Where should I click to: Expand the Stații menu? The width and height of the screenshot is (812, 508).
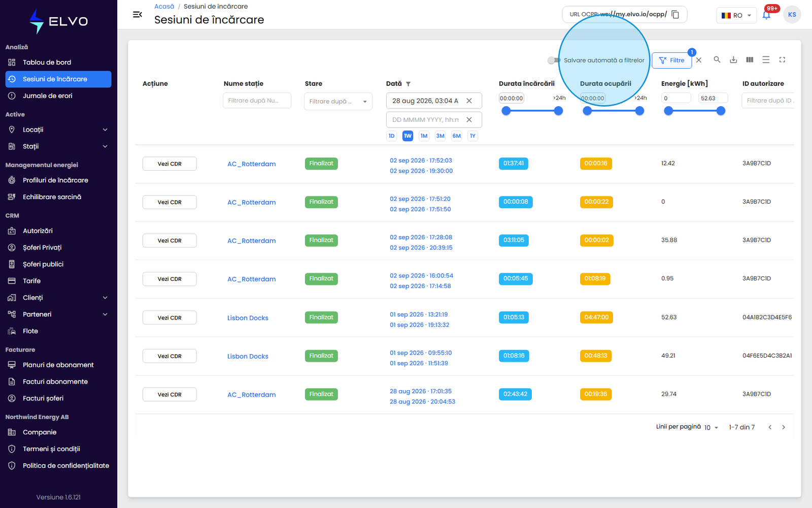point(105,146)
